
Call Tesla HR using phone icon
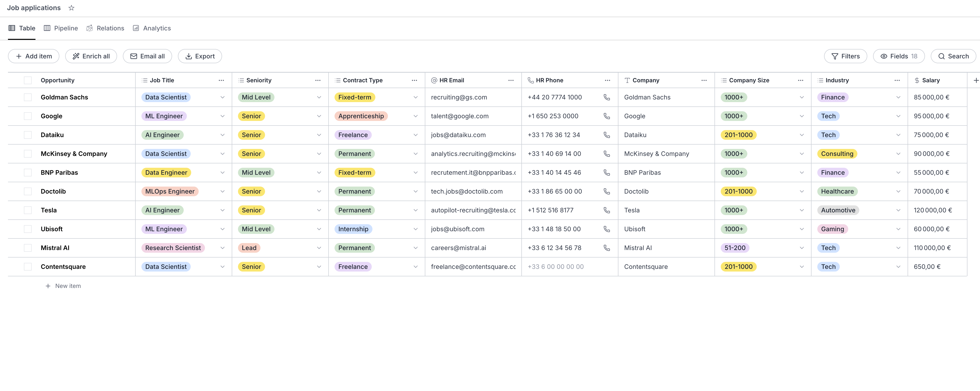(x=607, y=210)
